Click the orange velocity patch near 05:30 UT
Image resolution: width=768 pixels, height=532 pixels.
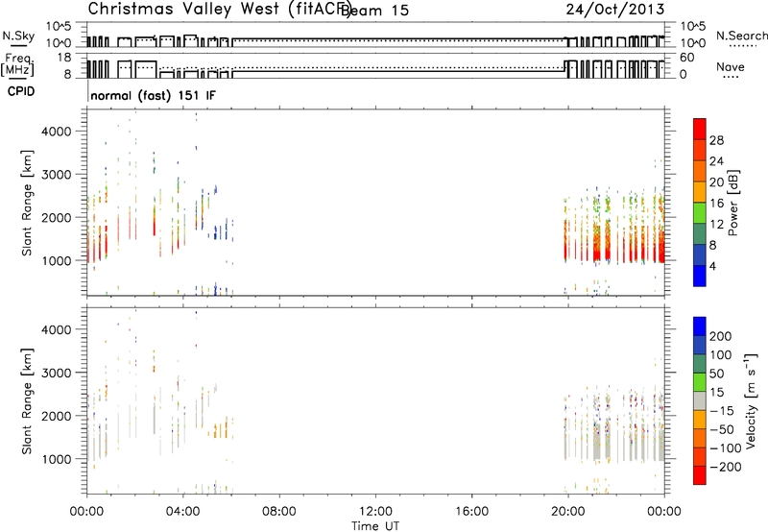pyautogui.click(x=221, y=430)
